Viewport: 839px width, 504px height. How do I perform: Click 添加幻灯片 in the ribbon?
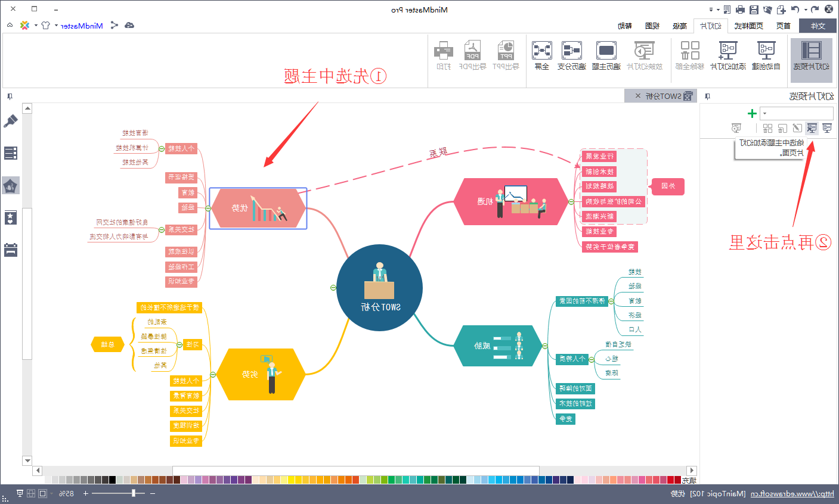(727, 56)
